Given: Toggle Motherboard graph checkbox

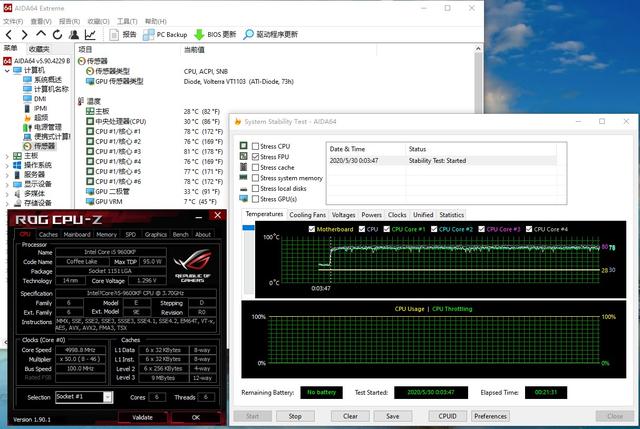Looking at the screenshot, I should click(312, 229).
